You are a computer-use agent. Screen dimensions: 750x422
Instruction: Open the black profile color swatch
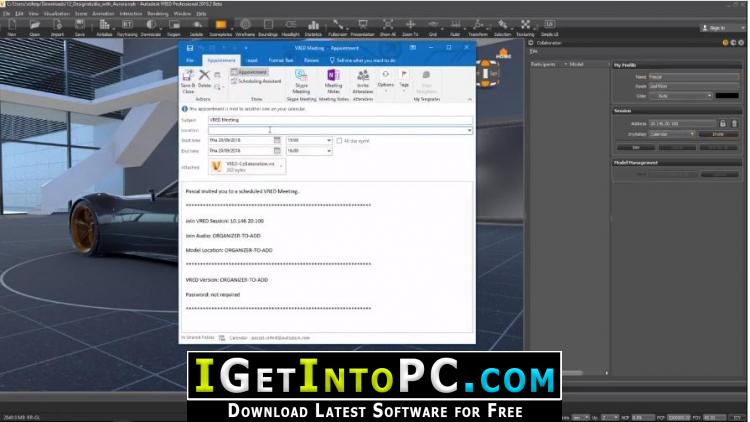pyautogui.click(x=727, y=96)
